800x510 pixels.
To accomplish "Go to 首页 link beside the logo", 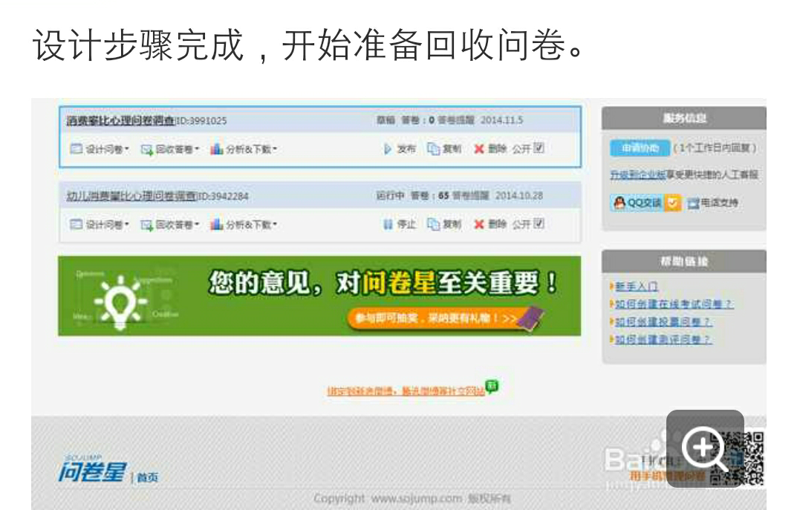I will click(x=147, y=477).
